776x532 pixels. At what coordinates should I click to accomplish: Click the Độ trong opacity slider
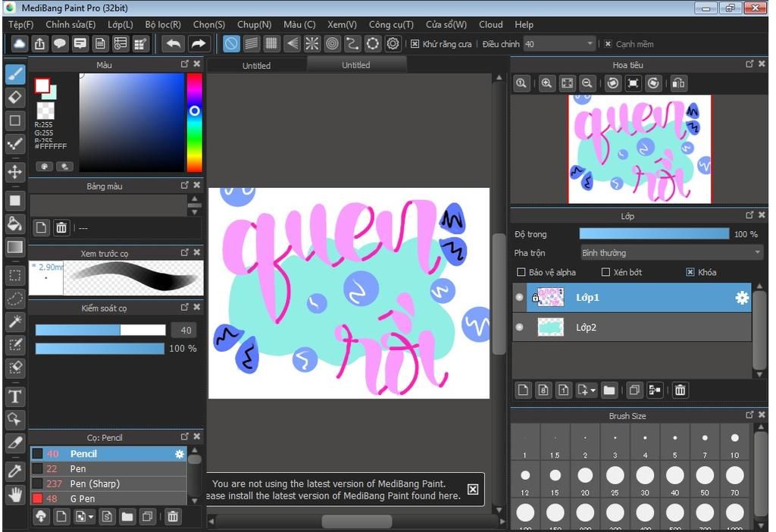654,233
